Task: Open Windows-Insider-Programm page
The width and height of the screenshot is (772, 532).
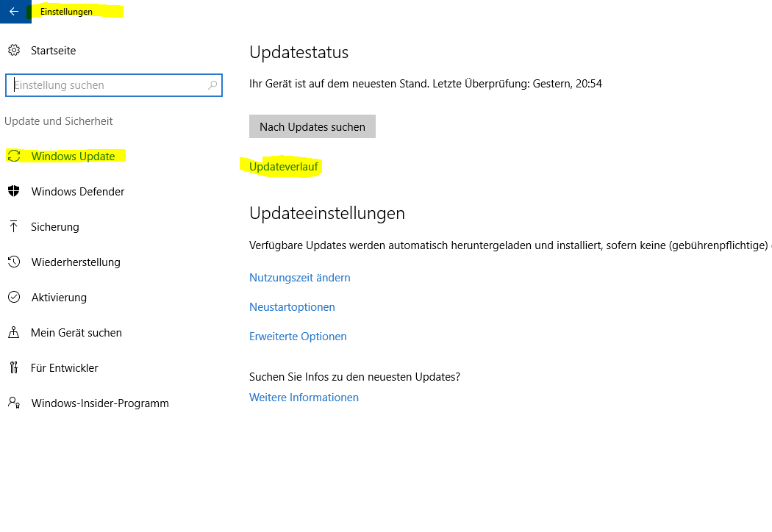Action: pos(100,403)
